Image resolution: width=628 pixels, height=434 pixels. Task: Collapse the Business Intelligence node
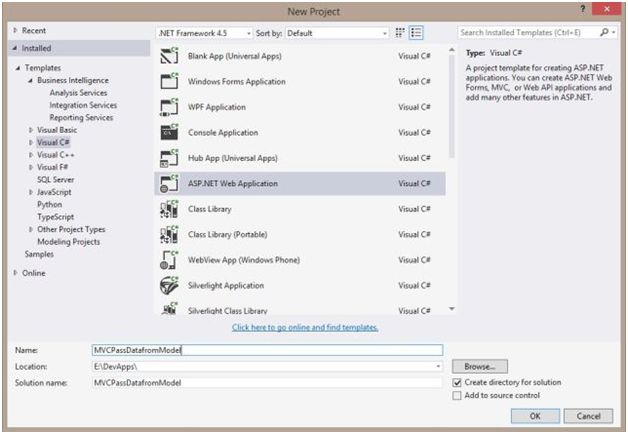[30, 80]
